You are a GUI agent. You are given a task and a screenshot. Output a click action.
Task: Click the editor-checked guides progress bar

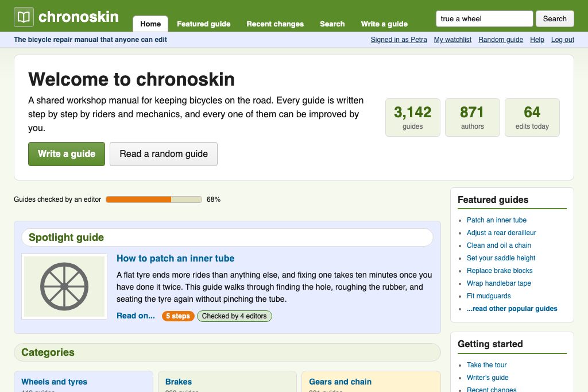pyautogui.click(x=154, y=199)
